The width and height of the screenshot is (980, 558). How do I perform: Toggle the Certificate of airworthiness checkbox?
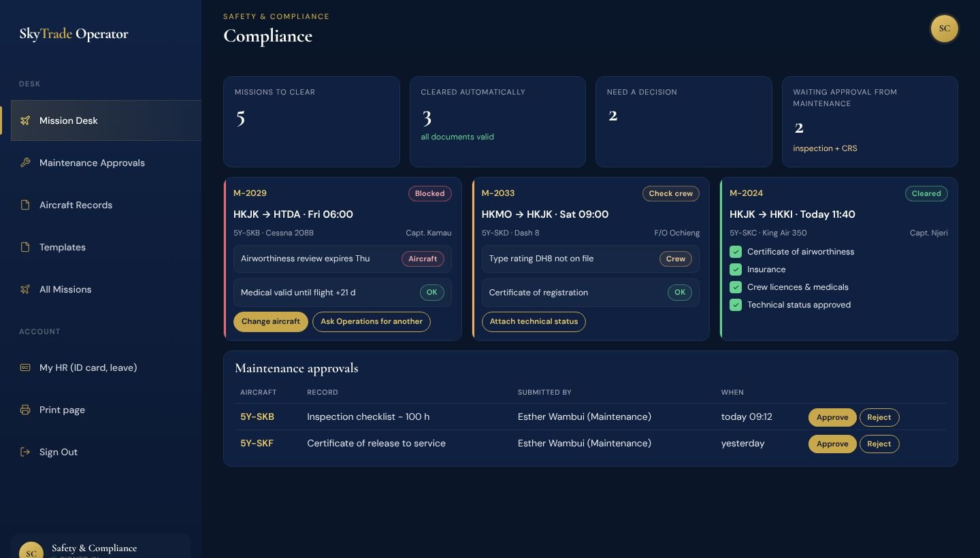[736, 252]
